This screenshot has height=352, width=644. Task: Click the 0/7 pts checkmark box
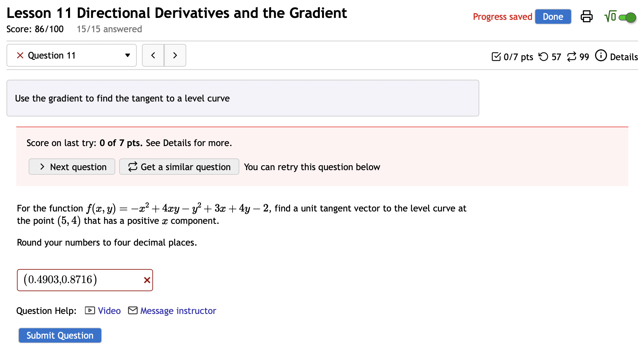pyautogui.click(x=496, y=57)
